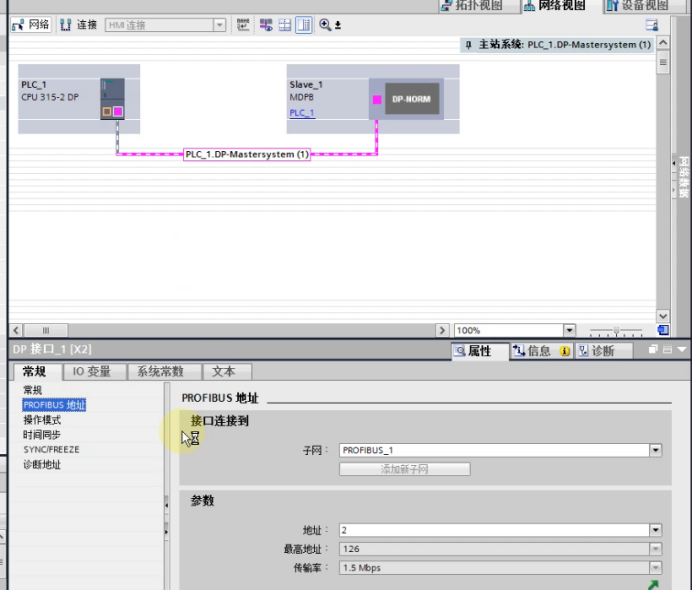Screen dimensions: 692x590
Task: Click the split inspector window icon
Action: click(667, 349)
